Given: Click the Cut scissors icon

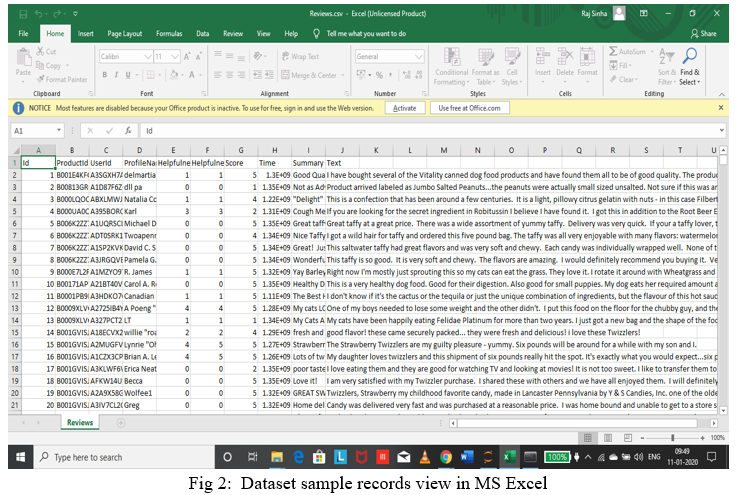Looking at the screenshot, I should point(41,51).
